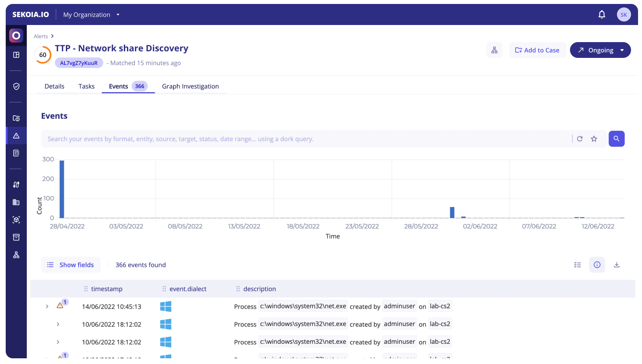Run the search with magnifier button
Screen dimensions: 642x364
[617, 139]
